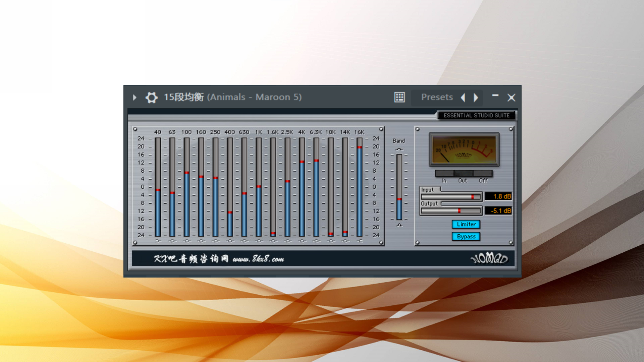Viewport: 644px width, 362px height.
Task: Click the filter shape icon under 1.6K band
Action: [x=273, y=241]
